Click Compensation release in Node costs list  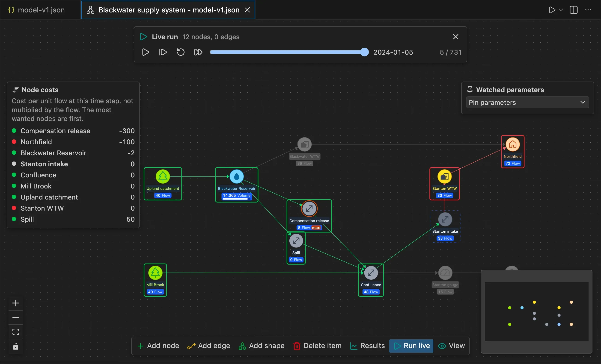[73, 131]
